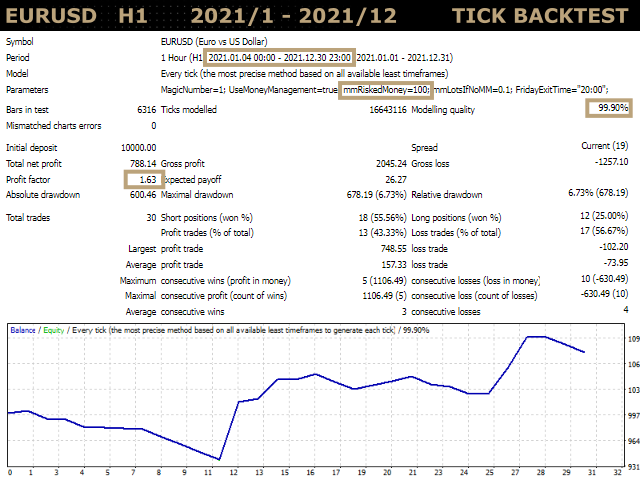640x480 pixels.
Task: Select the FridayExitTime="20:00" parameter
Action: click(x=561, y=90)
